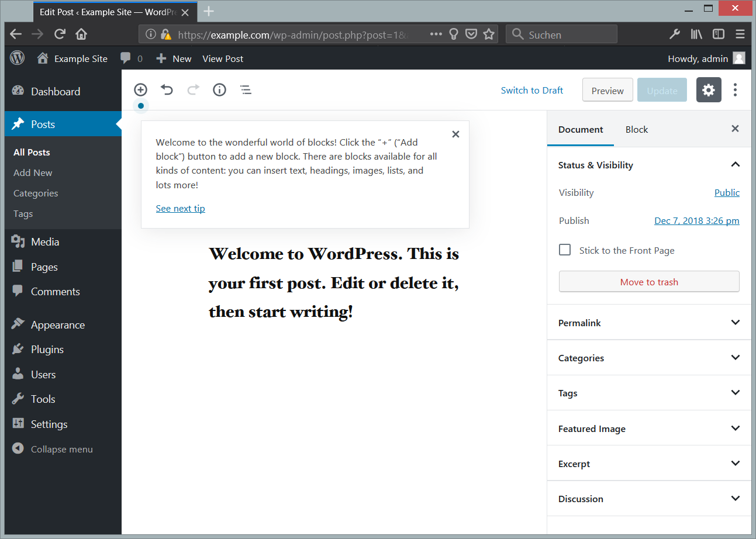
Task: Collapse the Status & Visibility section
Action: pyautogui.click(x=735, y=165)
